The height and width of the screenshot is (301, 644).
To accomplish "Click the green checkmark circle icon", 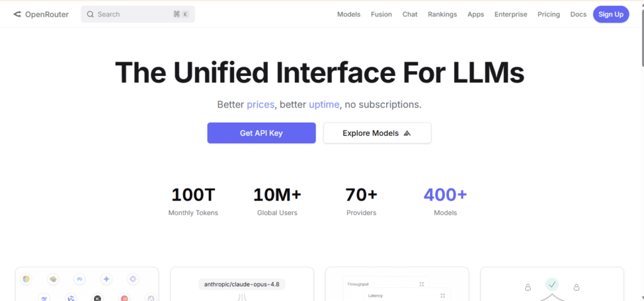I will [552, 284].
